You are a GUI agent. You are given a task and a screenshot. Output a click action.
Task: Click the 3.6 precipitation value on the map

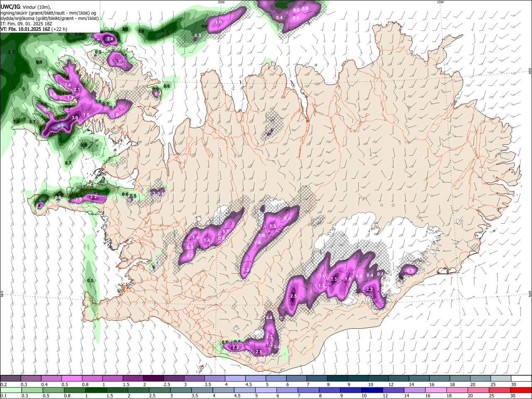click(110, 39)
